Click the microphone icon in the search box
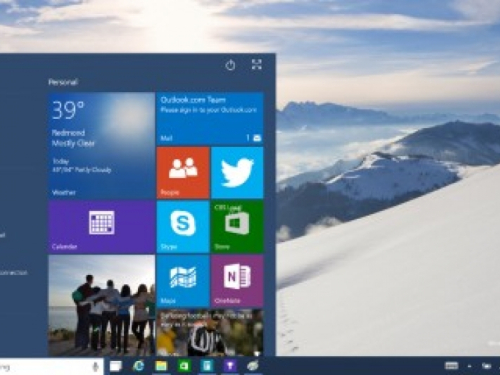 coord(95,367)
